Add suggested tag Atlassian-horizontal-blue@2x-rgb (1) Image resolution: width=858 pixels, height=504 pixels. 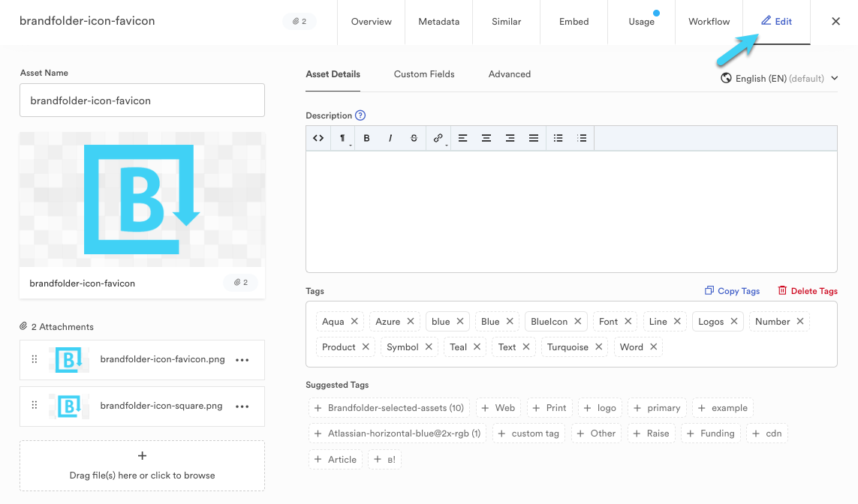pos(397,433)
